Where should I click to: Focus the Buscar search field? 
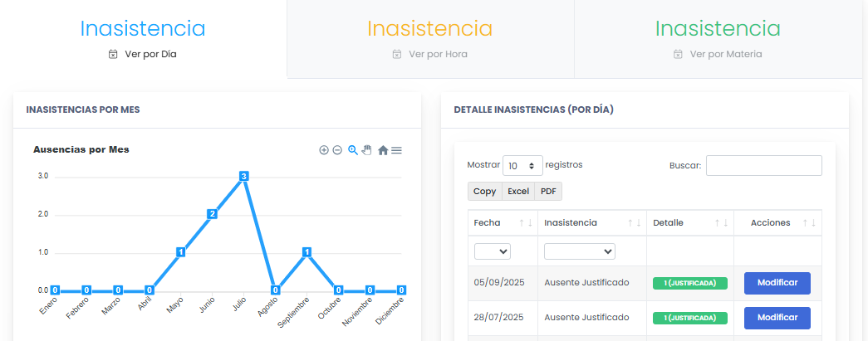click(x=764, y=165)
